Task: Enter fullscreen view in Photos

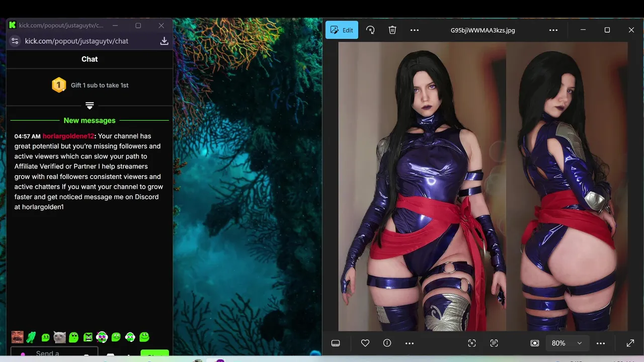Action: [630, 343]
